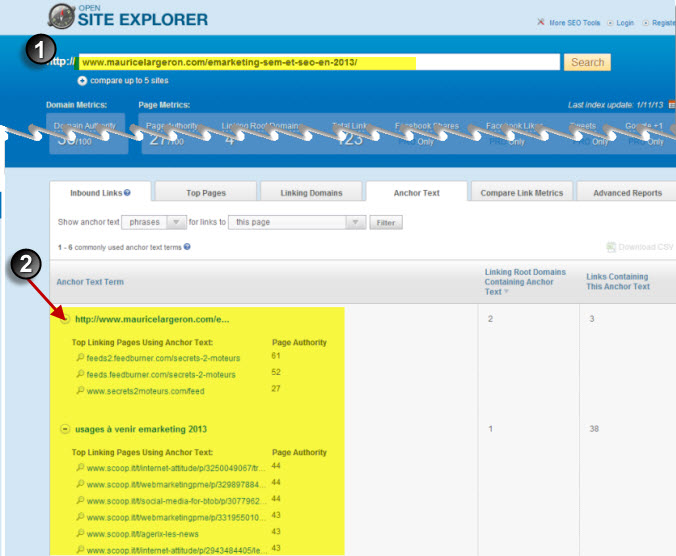Sort by Links Containing This Anchor Text header
Viewport: 676px width, 556px height.
click(x=618, y=281)
